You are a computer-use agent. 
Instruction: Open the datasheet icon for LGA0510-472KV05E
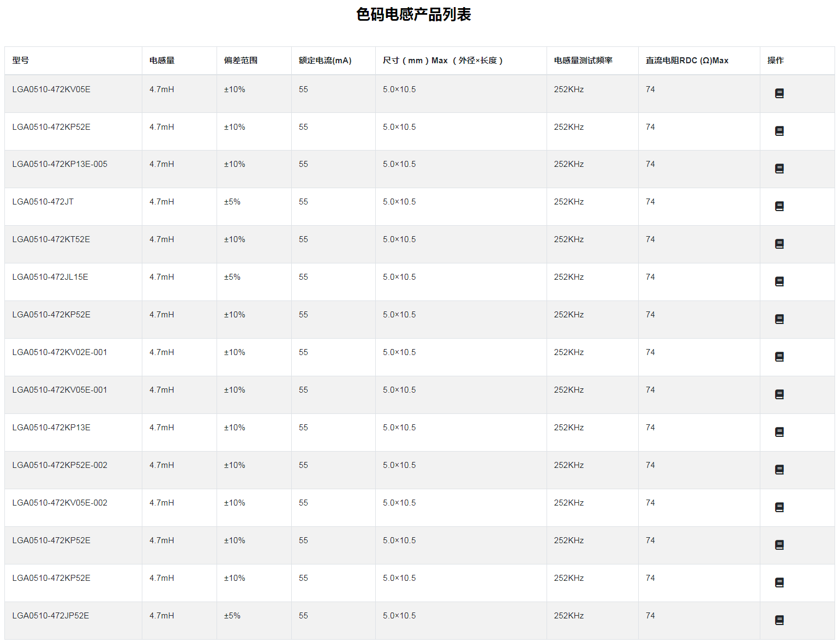[779, 93]
